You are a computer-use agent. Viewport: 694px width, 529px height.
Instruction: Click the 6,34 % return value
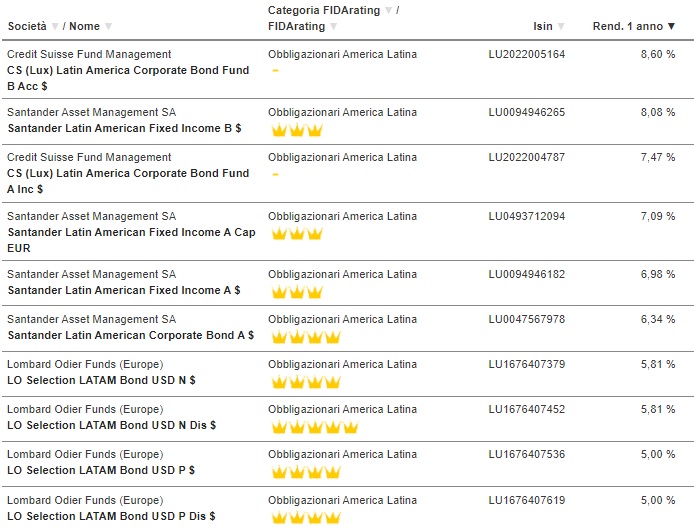pos(658,319)
